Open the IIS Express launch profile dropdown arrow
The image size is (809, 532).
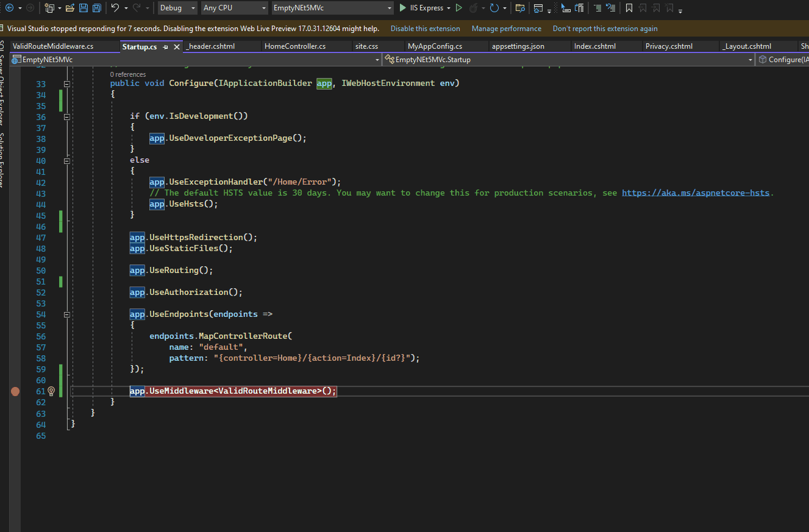tap(449, 8)
